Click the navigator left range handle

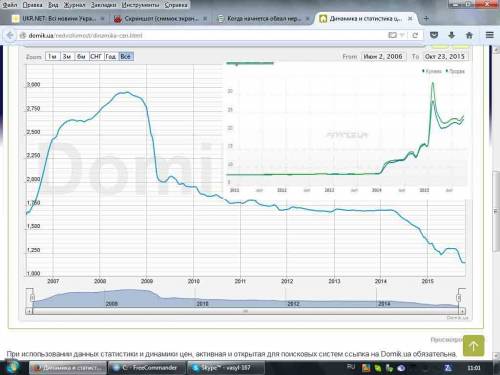(32, 298)
